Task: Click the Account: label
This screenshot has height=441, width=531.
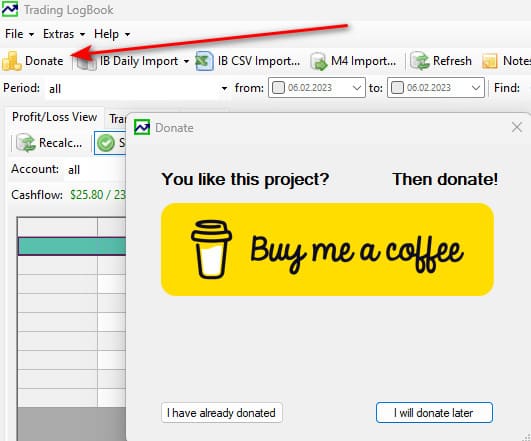Action: pyautogui.click(x=35, y=169)
